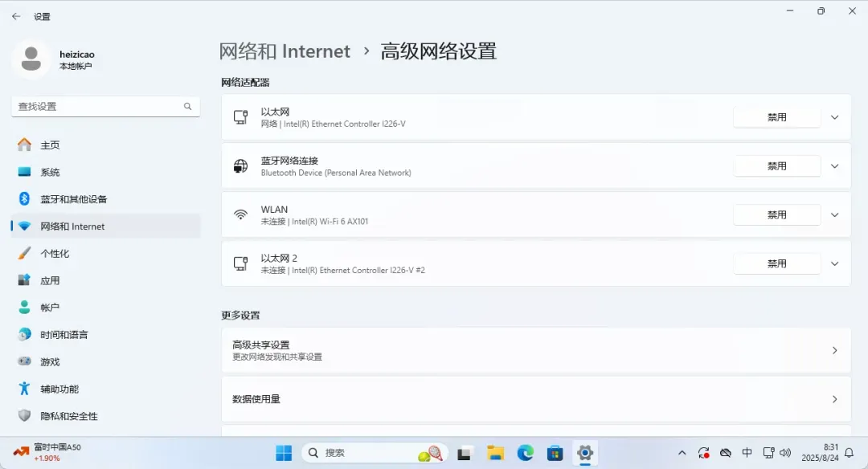The width and height of the screenshot is (868, 469).
Task: Click the Windows Start button
Action: coord(284,453)
